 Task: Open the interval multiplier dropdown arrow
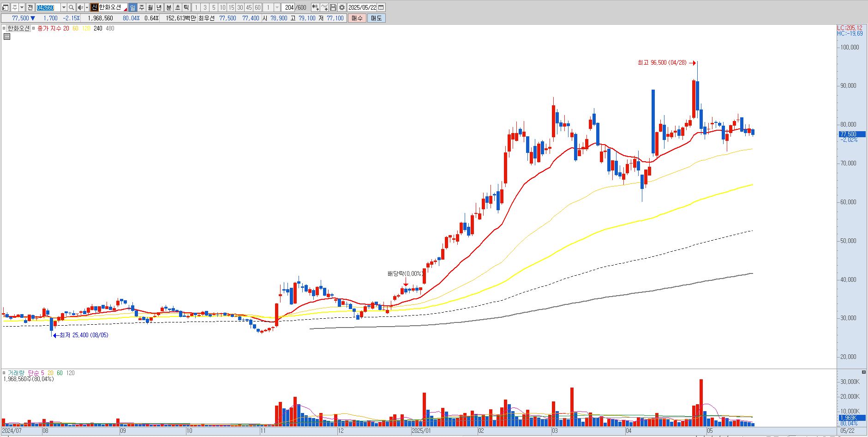pos(277,7)
